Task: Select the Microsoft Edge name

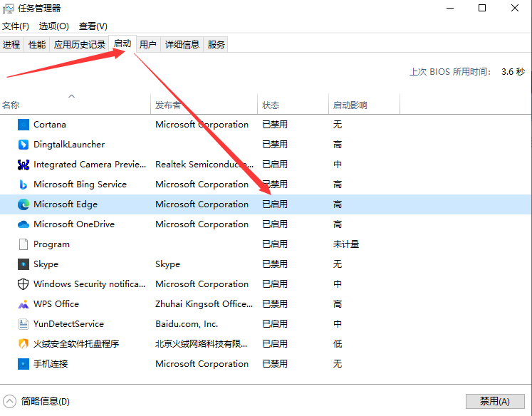Action: [x=66, y=204]
